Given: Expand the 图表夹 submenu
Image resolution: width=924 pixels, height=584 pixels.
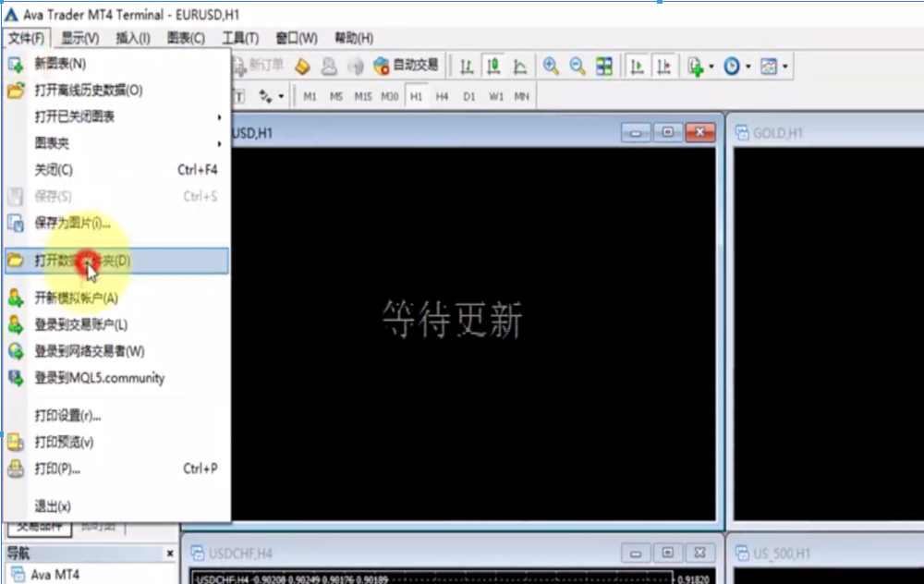Looking at the screenshot, I should [116, 143].
